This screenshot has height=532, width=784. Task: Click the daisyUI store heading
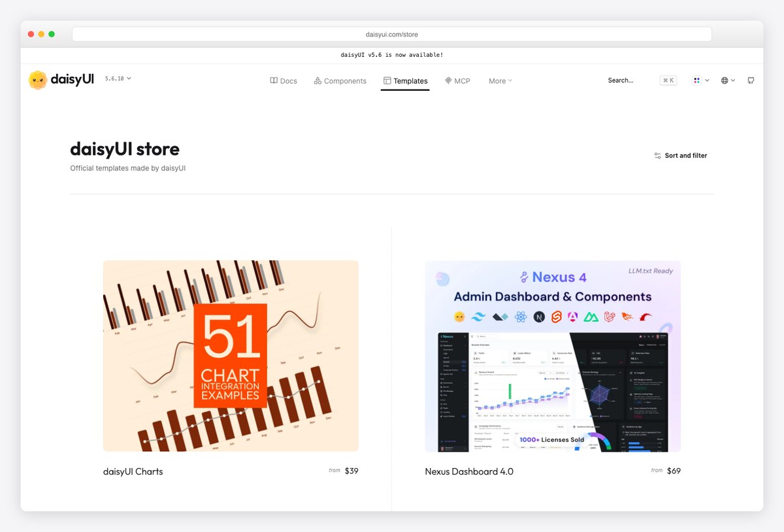[x=125, y=149]
